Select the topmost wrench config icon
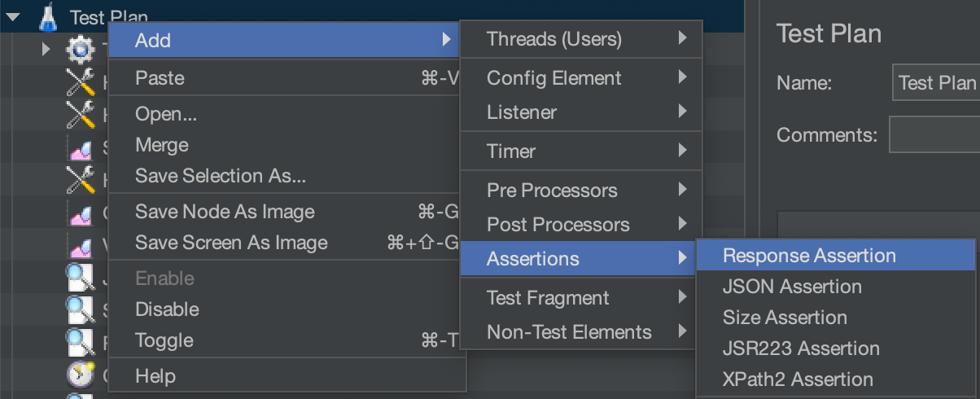Screen dimensions: 980x399 pyautogui.click(x=80, y=81)
